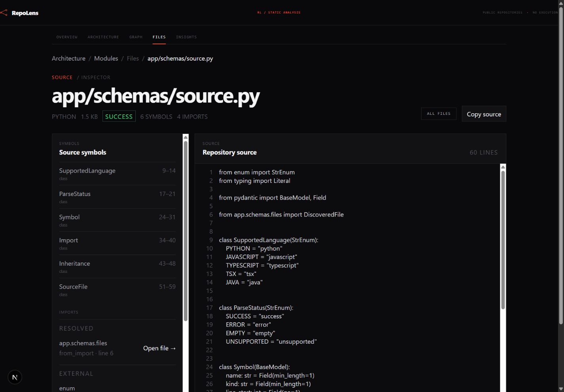
Task: Copy the source with Copy source button
Action: pos(484,114)
